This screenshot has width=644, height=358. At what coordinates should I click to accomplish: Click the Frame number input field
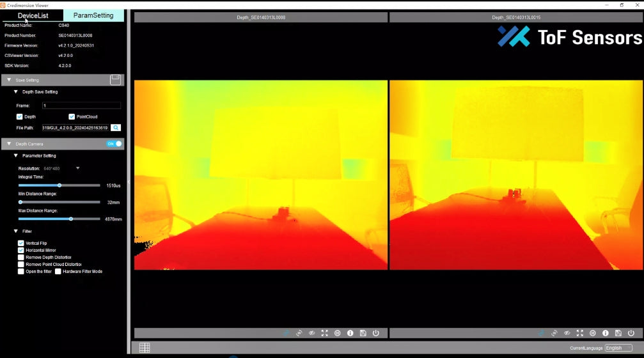coord(81,105)
